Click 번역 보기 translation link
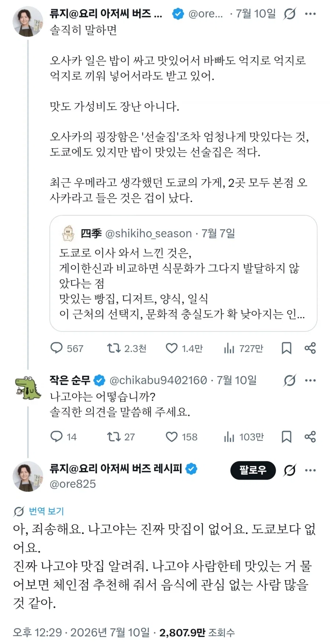Screen dimensions: 330x644 (47, 511)
